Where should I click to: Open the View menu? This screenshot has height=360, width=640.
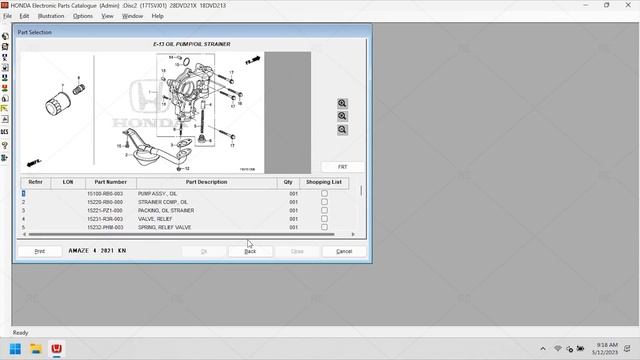point(107,16)
